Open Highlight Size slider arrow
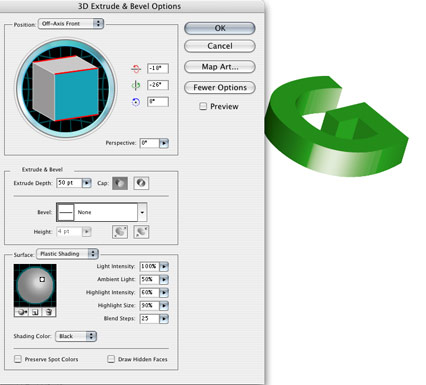 [164, 306]
